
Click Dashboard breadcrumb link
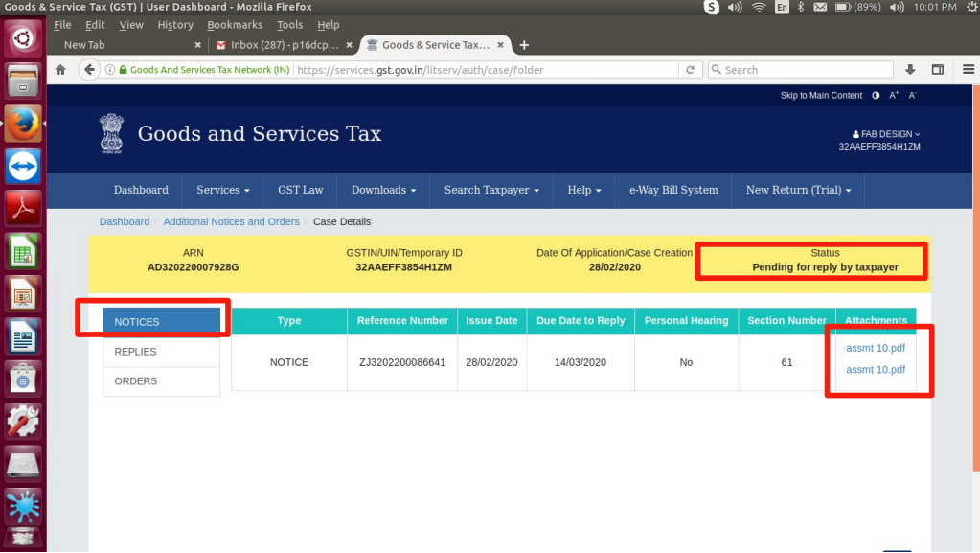click(x=125, y=221)
